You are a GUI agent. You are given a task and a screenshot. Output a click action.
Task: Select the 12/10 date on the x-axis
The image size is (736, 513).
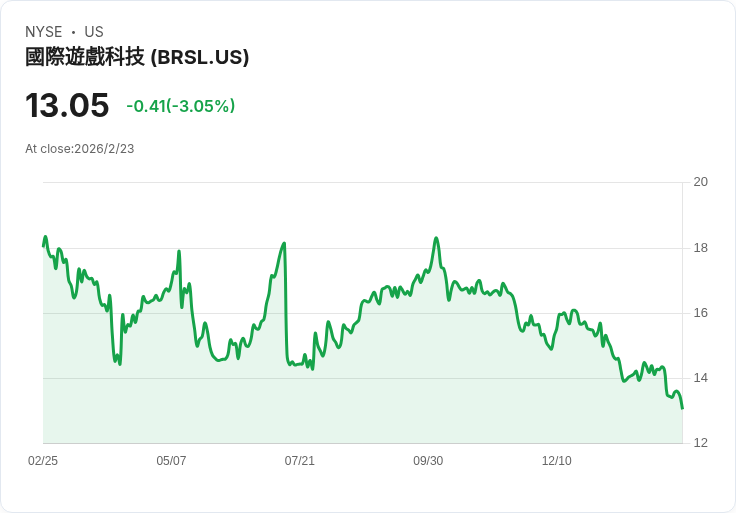(556, 461)
